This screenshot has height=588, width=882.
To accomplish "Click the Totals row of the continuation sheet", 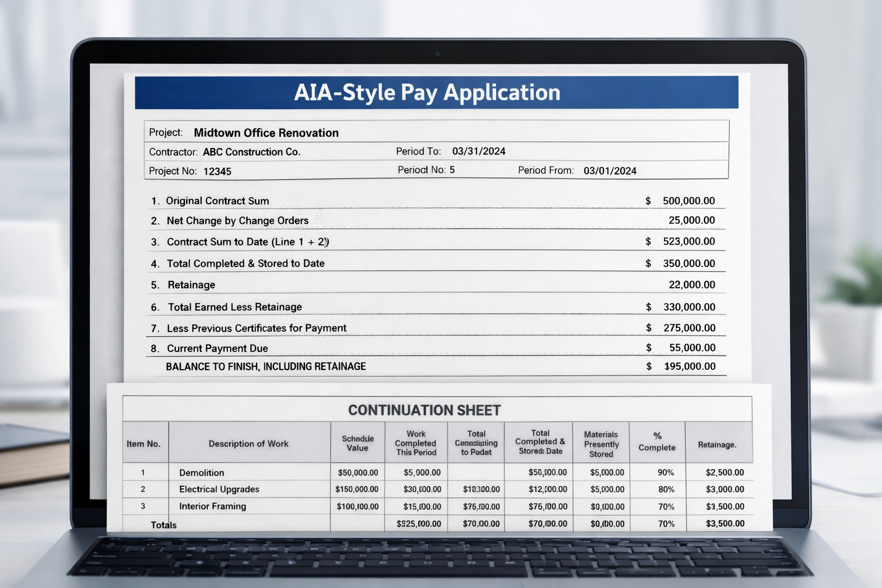I will point(164,524).
